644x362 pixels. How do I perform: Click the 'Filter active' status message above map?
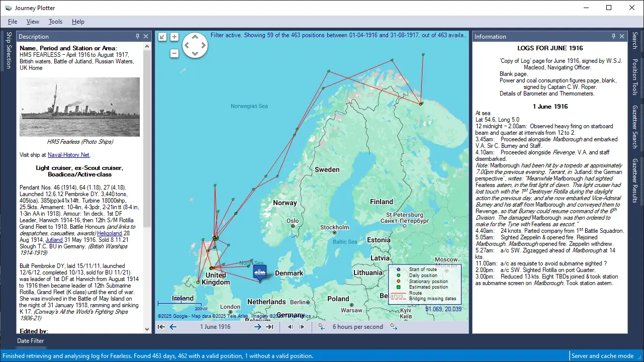(339, 35)
